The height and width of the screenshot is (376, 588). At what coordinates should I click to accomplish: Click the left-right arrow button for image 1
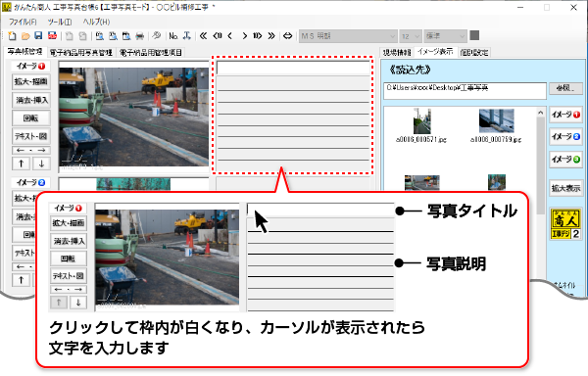tap(31, 150)
